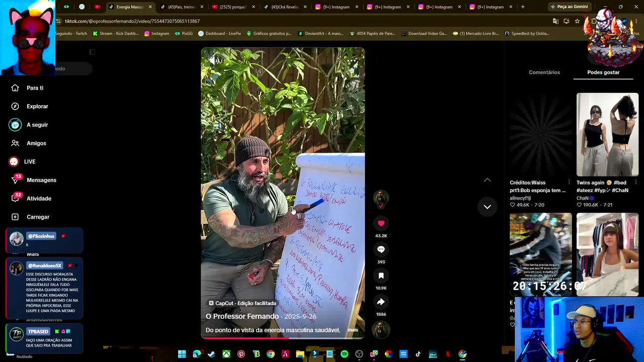644x362 pixels.
Task: Open the Windows Start menu
Action: (x=182, y=354)
